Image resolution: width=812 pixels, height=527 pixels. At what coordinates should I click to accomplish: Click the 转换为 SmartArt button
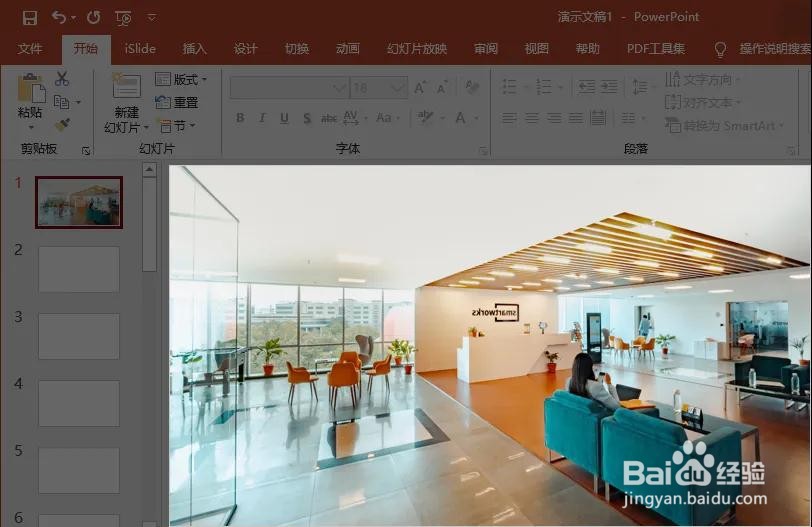click(x=724, y=125)
